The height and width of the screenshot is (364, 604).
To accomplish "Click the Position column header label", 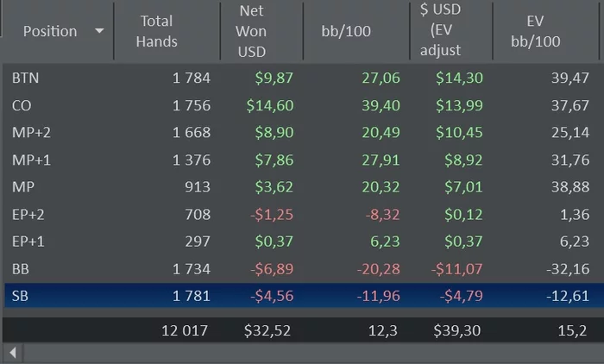I will coord(49,31).
